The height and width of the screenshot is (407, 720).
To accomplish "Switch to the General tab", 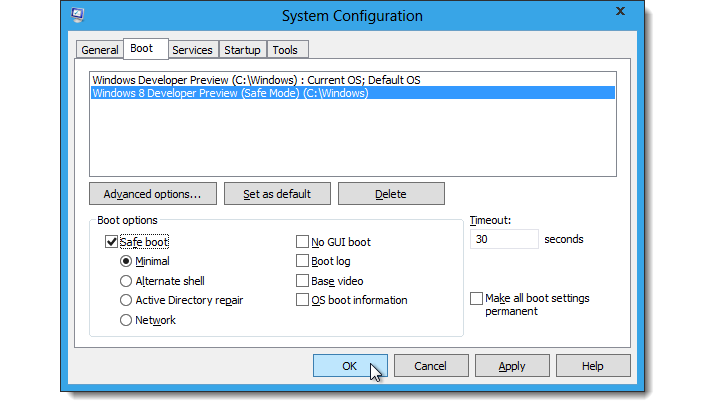I will 100,50.
